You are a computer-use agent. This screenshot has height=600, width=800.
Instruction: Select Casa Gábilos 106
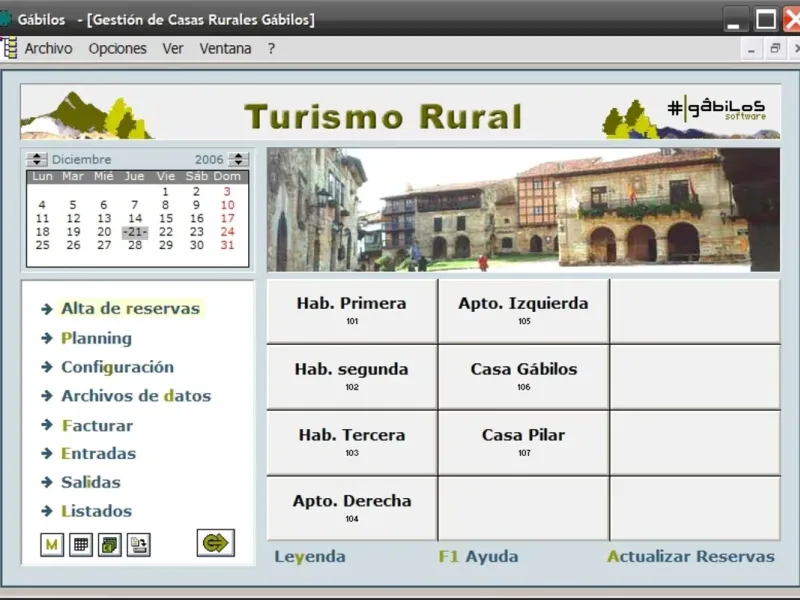coord(523,377)
